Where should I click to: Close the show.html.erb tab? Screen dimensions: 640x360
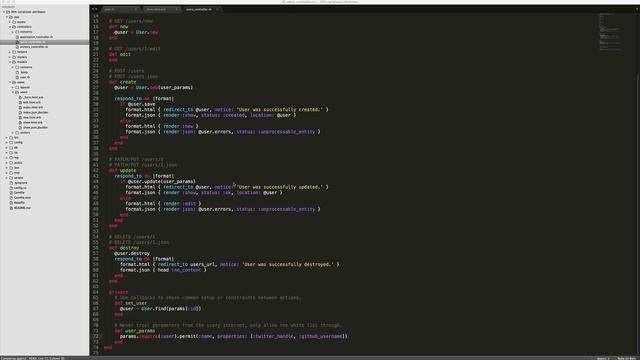(176, 9)
